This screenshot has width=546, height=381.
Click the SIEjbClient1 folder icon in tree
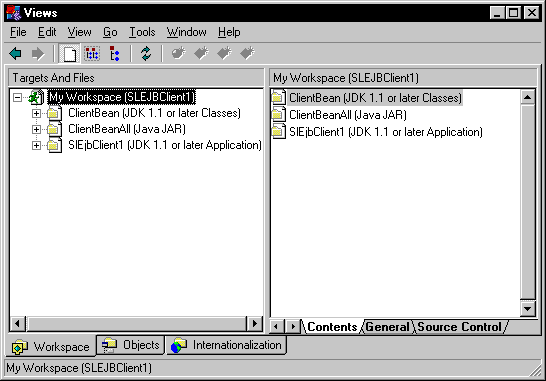click(x=54, y=145)
